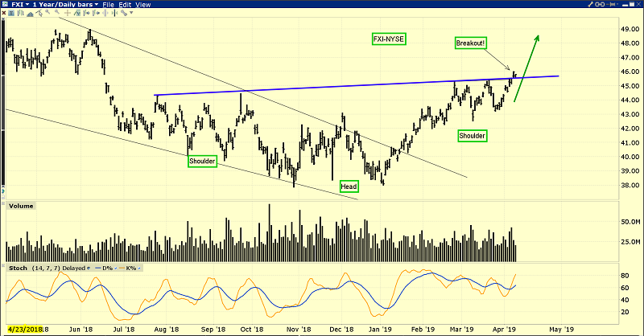The image size is (644, 336).
Task: Click the FXI-NYSE annotation label
Action: [x=389, y=39]
